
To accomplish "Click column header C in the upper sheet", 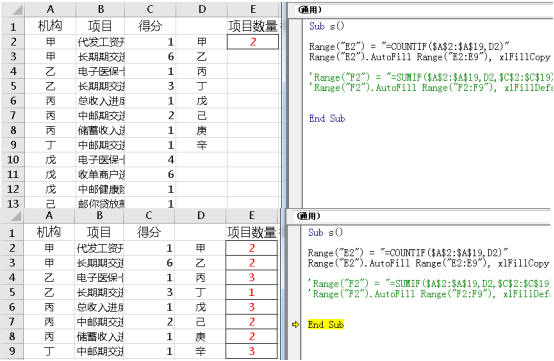I will click(150, 10).
